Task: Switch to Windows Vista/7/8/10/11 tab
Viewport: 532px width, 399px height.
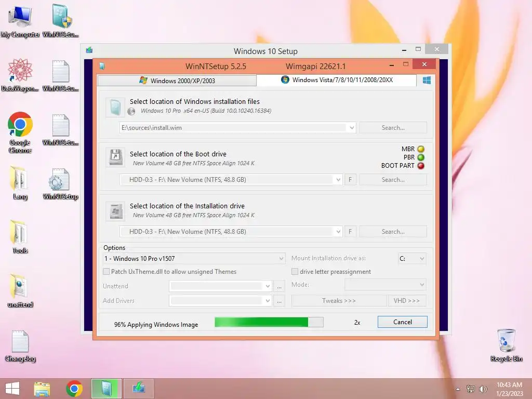Action: coord(337,80)
